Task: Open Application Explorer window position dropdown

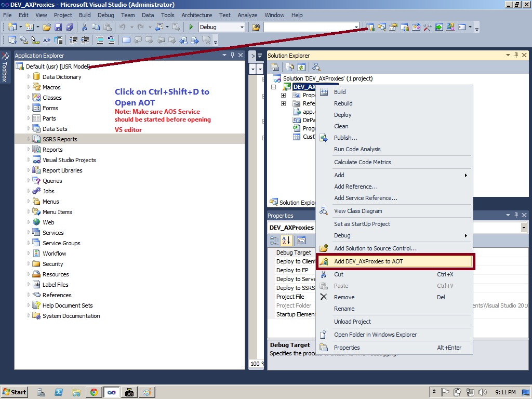Action: coord(224,55)
